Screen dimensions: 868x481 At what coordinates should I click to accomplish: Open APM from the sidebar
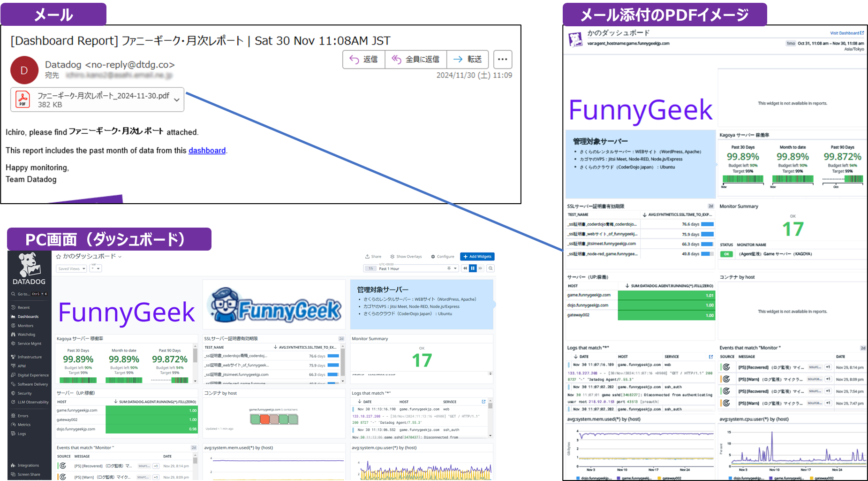21,366
